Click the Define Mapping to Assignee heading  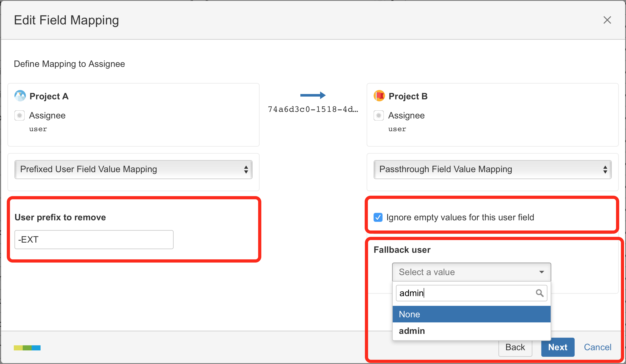[70, 64]
